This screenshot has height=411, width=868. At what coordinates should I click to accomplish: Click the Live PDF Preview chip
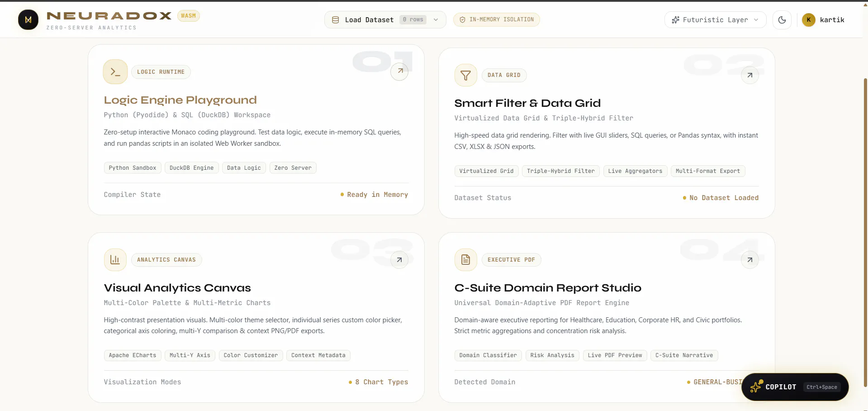pyautogui.click(x=615, y=355)
